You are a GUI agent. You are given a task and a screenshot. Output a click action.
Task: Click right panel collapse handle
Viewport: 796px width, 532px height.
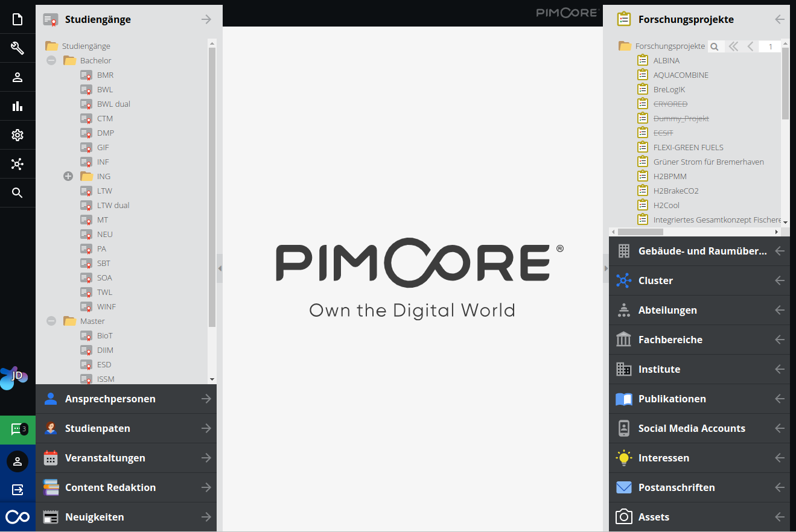coord(606,268)
